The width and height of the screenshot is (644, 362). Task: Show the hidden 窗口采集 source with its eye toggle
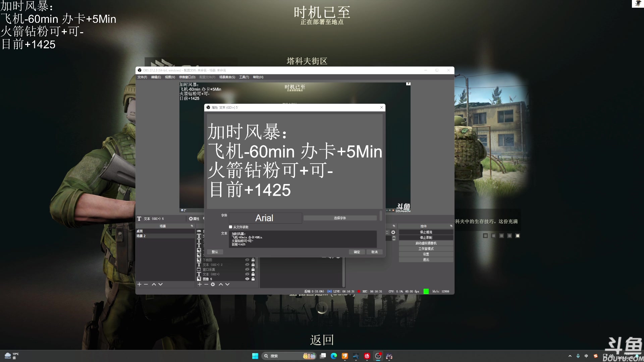tap(247, 269)
